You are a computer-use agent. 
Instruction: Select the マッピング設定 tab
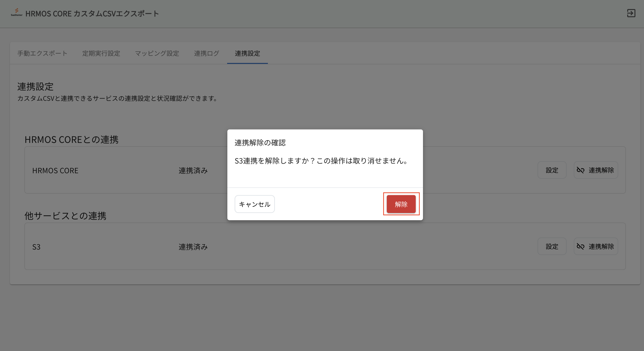click(x=157, y=53)
